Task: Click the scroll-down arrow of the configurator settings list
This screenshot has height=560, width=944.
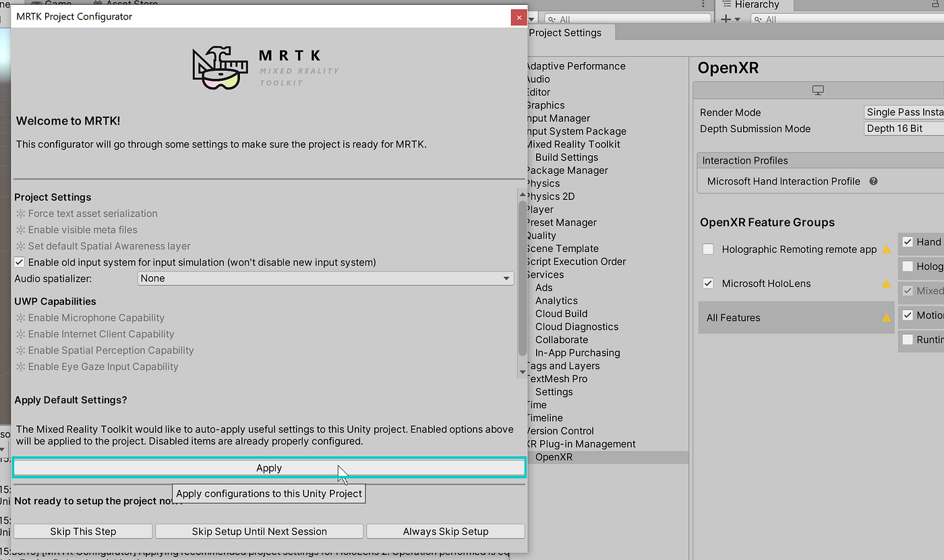Action: (x=522, y=372)
